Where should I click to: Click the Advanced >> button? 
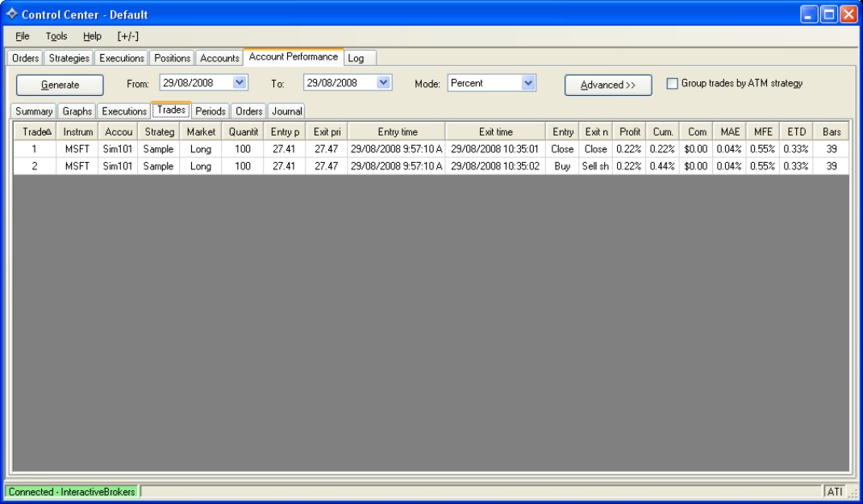(608, 85)
